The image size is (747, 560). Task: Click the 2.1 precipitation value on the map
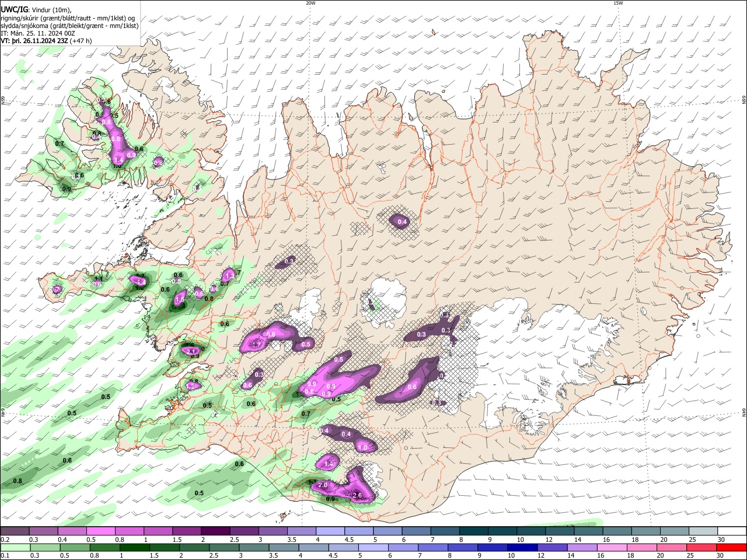(190, 351)
